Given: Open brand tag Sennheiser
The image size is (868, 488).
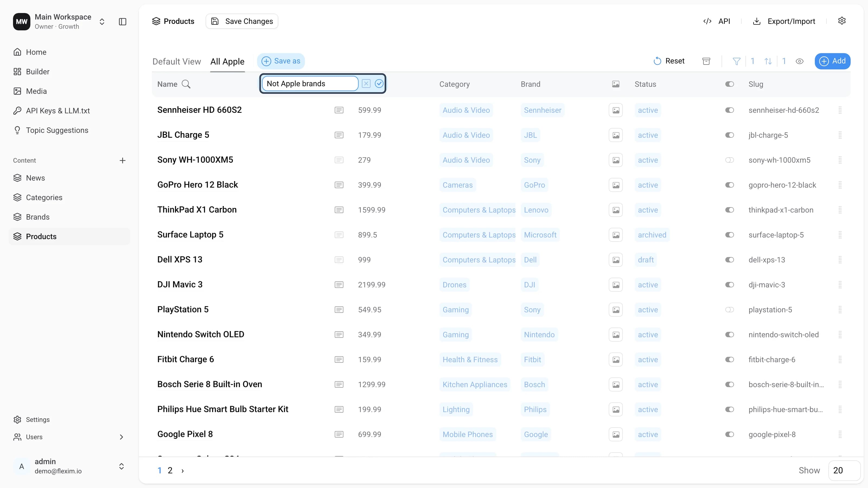Looking at the screenshot, I should pos(542,110).
